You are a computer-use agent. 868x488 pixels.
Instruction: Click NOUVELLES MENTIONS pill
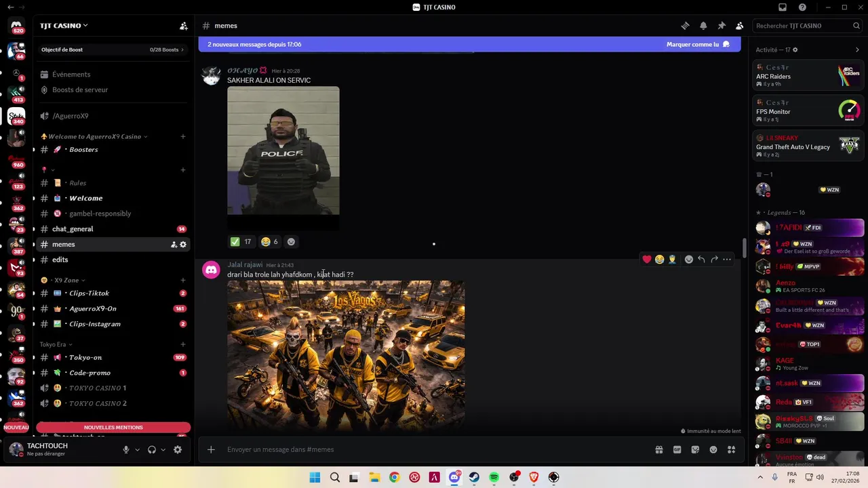click(x=113, y=428)
